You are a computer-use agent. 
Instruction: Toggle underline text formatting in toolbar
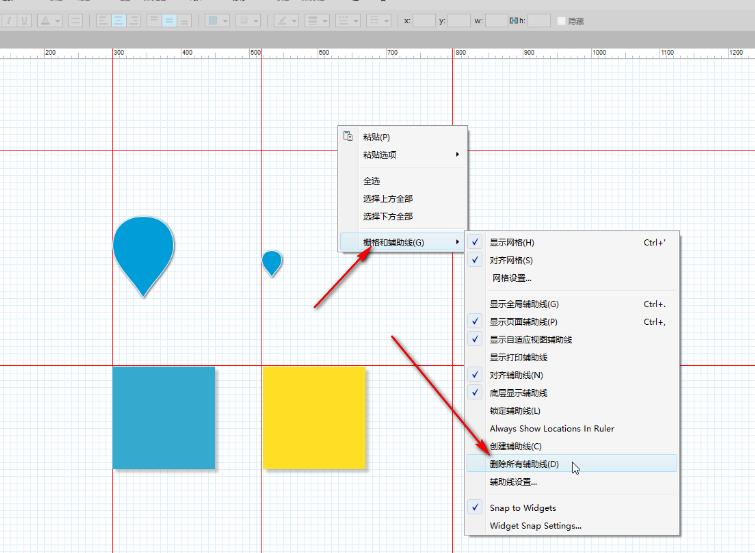(25, 20)
